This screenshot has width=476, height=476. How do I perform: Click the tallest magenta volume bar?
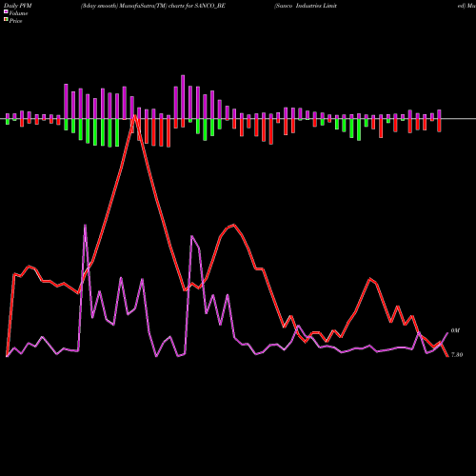click(x=183, y=97)
